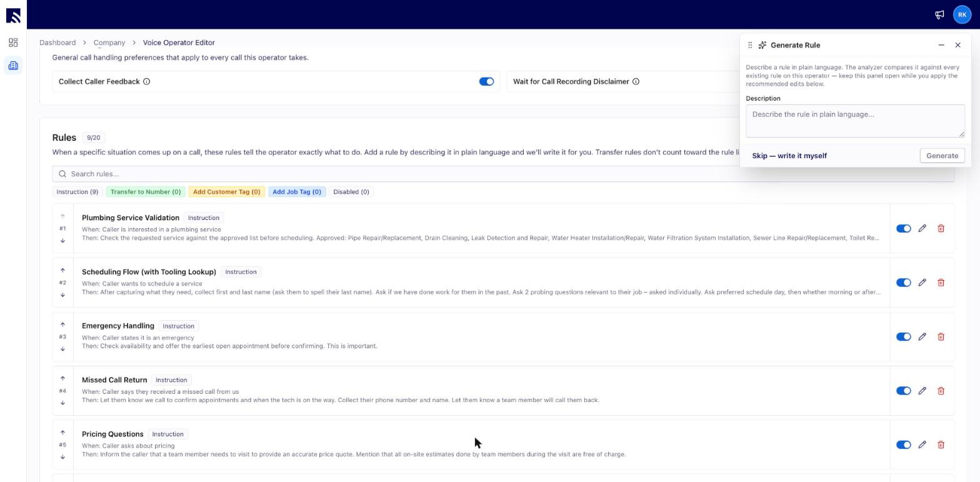Edit the Scheduling Flow rule
Screen dimensions: 980x482
click(922, 283)
